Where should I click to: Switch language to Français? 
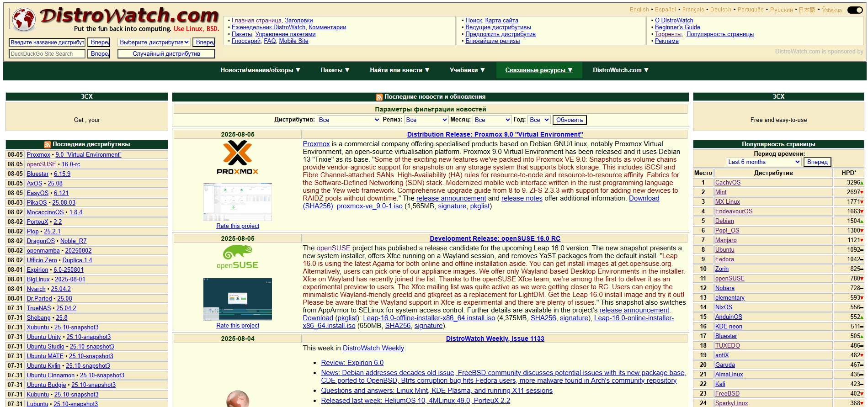tap(693, 10)
